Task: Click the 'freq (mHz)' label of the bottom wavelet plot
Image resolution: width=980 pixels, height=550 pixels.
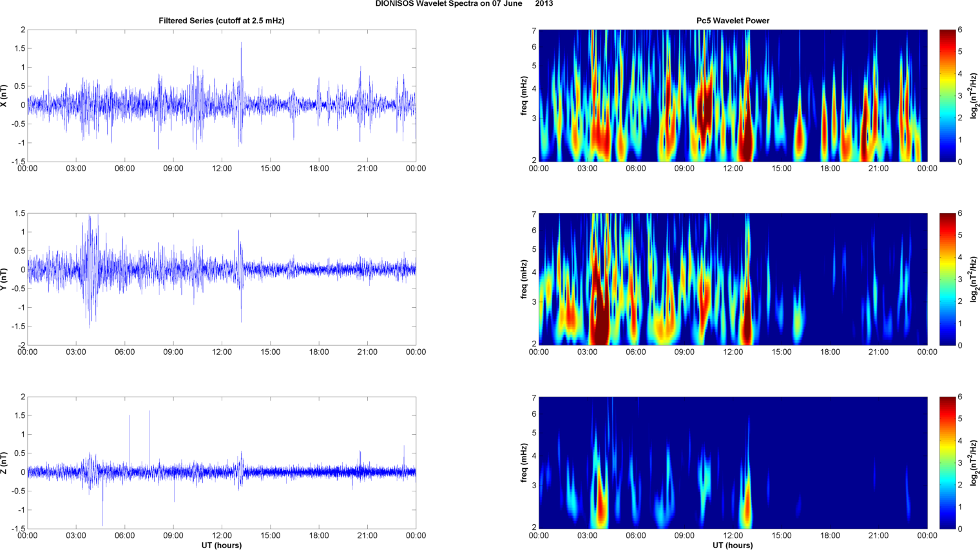Action: (x=524, y=462)
